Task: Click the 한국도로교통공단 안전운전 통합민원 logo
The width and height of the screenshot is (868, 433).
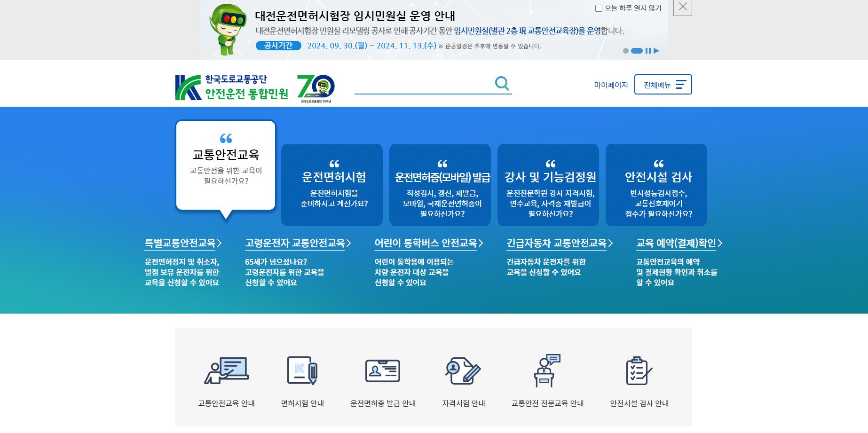Action: point(231,87)
